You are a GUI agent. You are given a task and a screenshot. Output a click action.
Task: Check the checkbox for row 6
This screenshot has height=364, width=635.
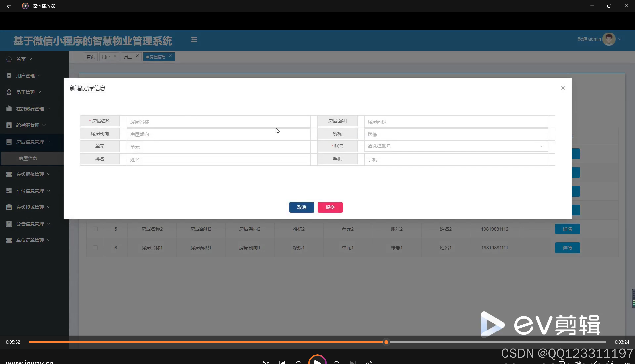click(95, 248)
